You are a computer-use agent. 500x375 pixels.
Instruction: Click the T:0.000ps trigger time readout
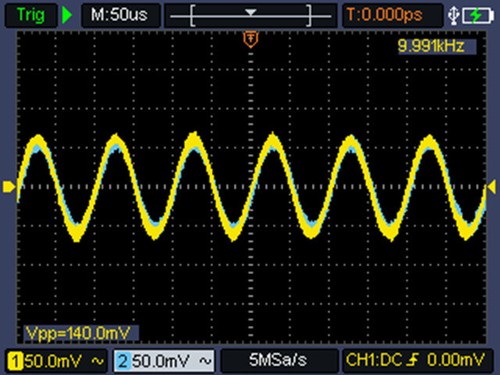click(392, 15)
